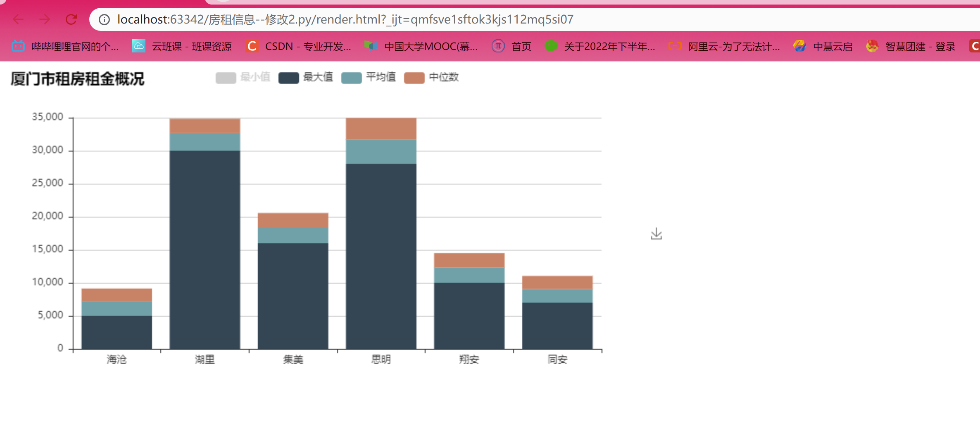
Task: Click the 湖里 teal average bar segment
Action: point(205,142)
